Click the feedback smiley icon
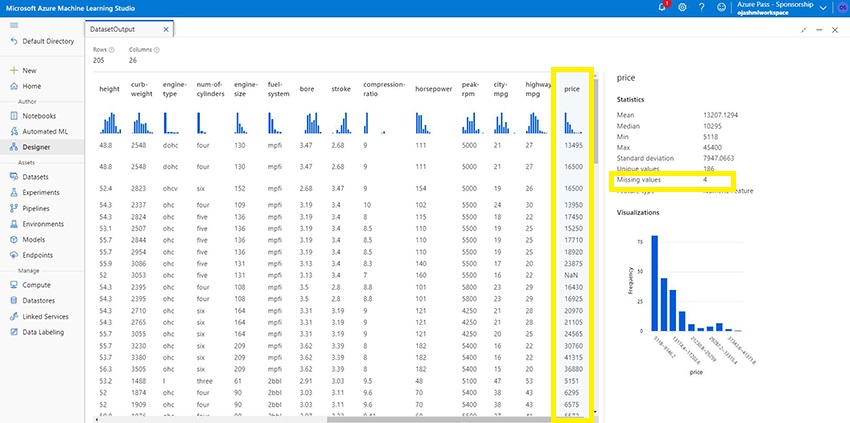 pyautogui.click(x=721, y=8)
